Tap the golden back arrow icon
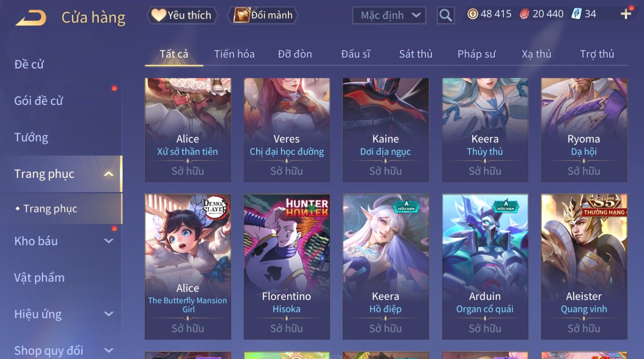Viewport: 644px width, 359px height. click(x=31, y=18)
